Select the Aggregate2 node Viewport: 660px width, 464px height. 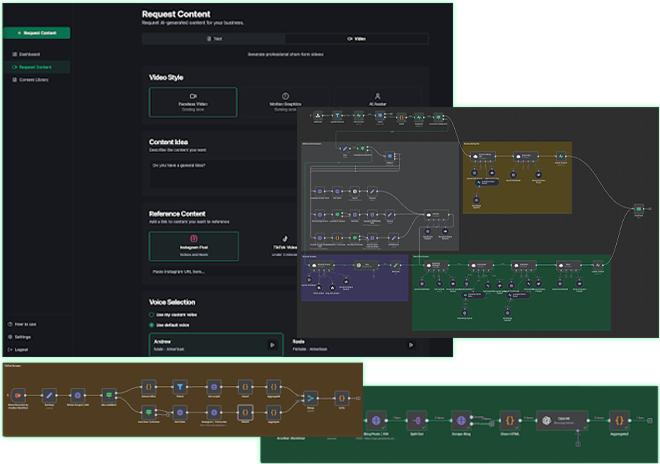[620, 420]
